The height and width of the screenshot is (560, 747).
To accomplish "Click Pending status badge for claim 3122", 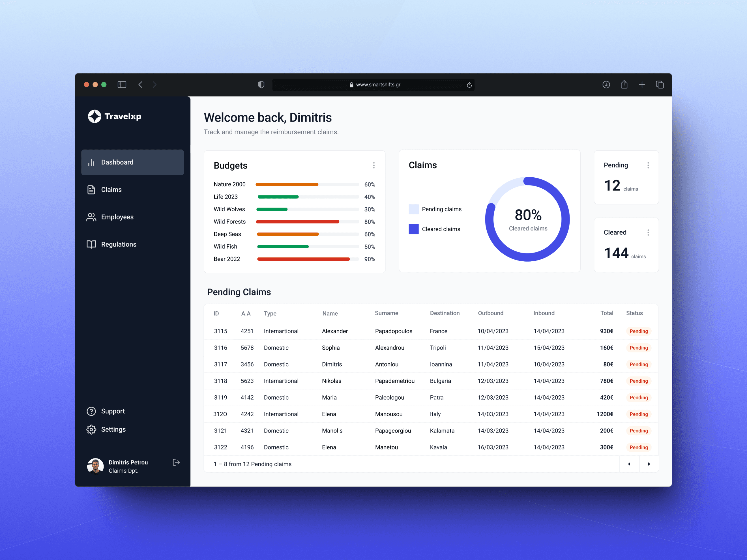I will point(639,447).
